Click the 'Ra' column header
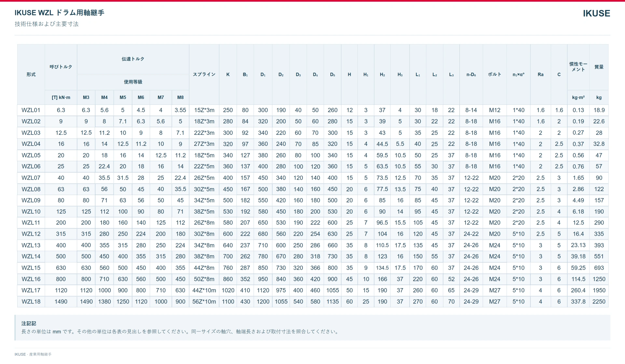The width and height of the screenshot is (625, 364). coord(540,75)
